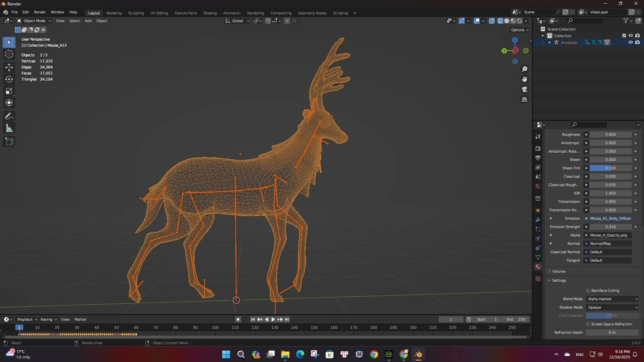Open the Modifier Properties wrench tab
The width and height of the screenshot is (644, 362).
(x=538, y=219)
